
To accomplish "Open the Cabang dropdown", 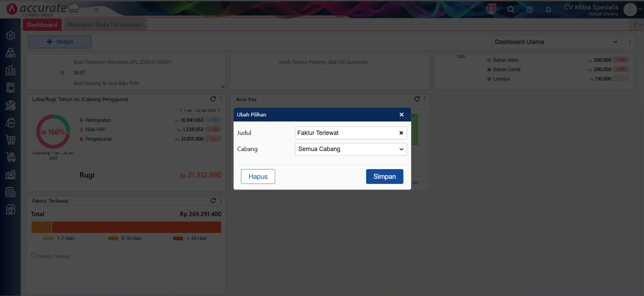I will [351, 149].
